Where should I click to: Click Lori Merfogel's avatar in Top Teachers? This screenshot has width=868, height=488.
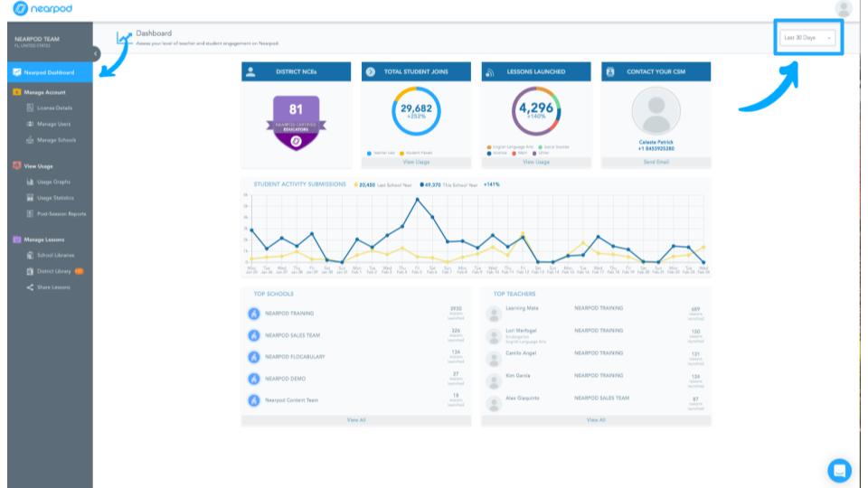(x=494, y=336)
